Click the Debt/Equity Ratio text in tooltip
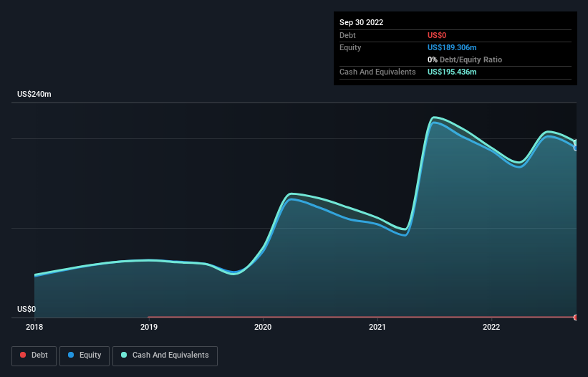 (471, 60)
